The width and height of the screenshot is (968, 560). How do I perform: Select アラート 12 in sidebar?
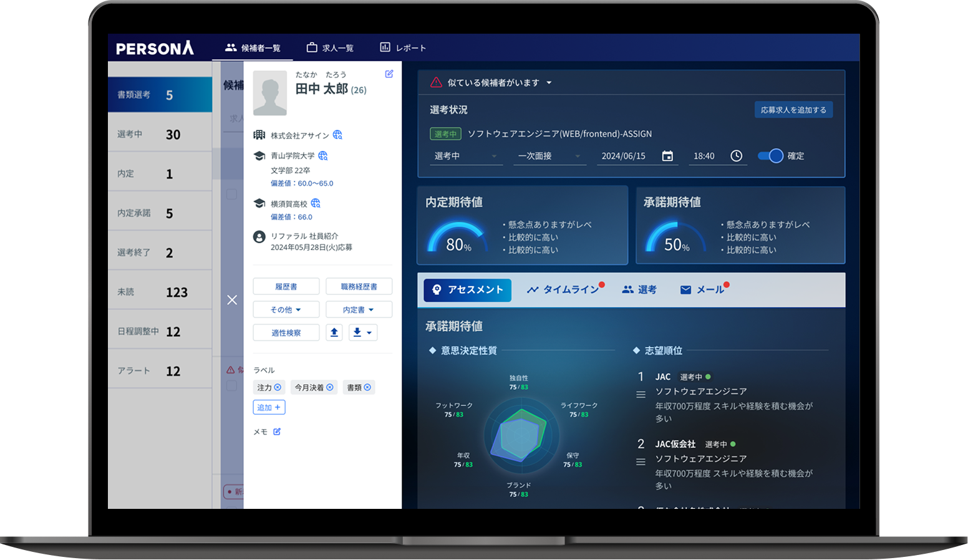(x=160, y=370)
